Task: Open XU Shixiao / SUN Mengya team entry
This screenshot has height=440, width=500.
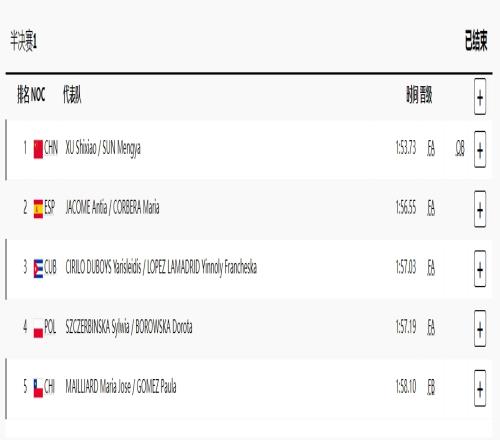Action: 103,148
